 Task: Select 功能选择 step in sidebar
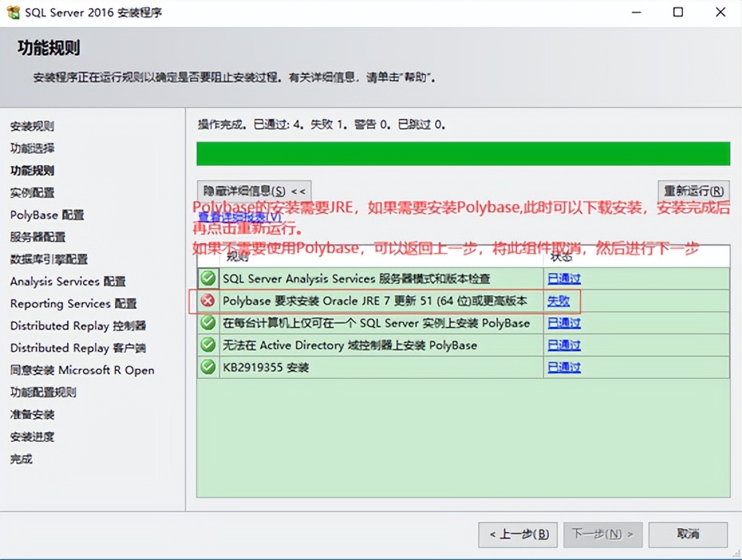click(x=31, y=148)
